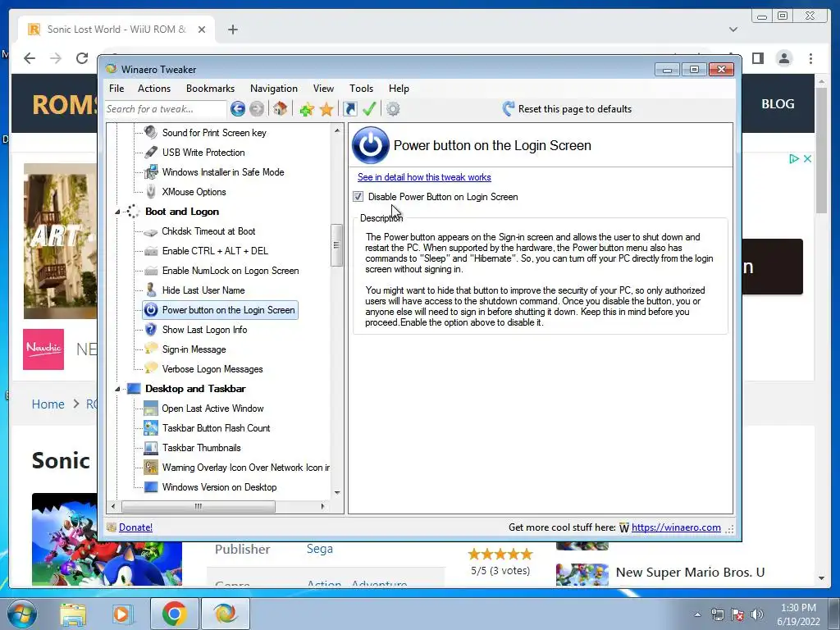Click the XMouse Options mouse icon

click(x=151, y=192)
